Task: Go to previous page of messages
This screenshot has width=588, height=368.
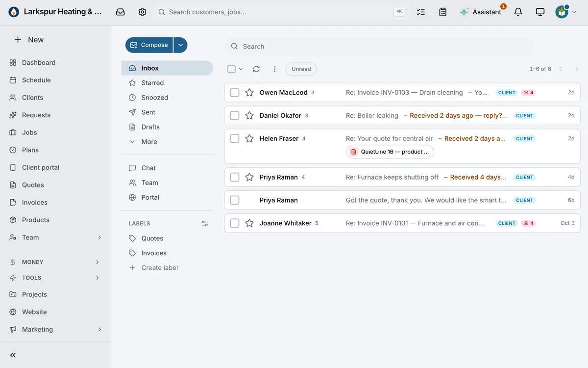Action: (x=561, y=69)
